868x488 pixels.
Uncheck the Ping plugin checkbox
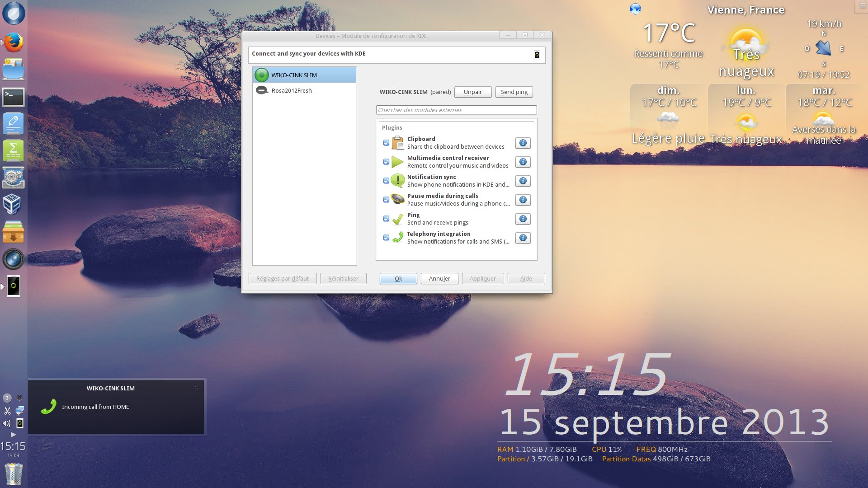click(386, 219)
